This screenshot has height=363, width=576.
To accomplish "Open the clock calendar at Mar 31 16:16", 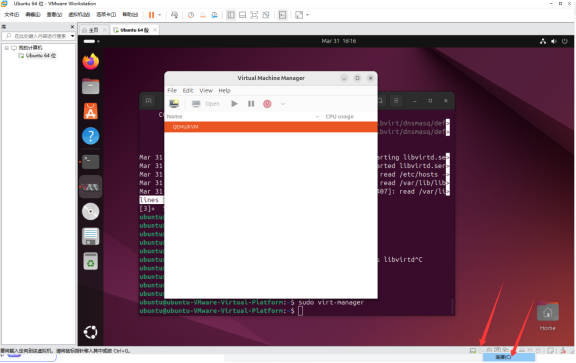I will 339,41.
